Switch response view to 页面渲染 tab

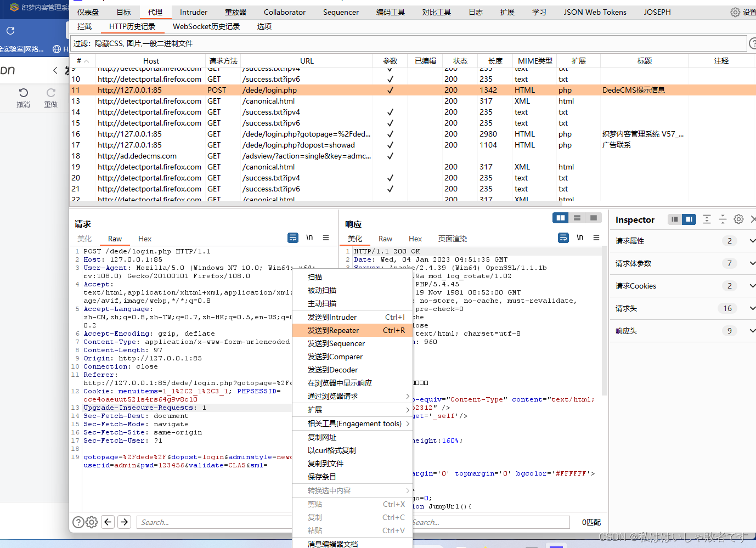(x=453, y=239)
